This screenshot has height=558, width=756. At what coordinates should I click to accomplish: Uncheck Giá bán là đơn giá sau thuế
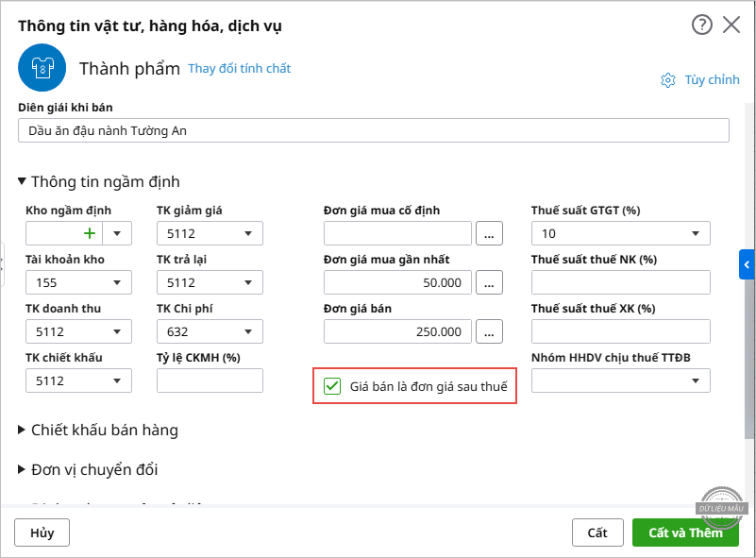click(332, 386)
